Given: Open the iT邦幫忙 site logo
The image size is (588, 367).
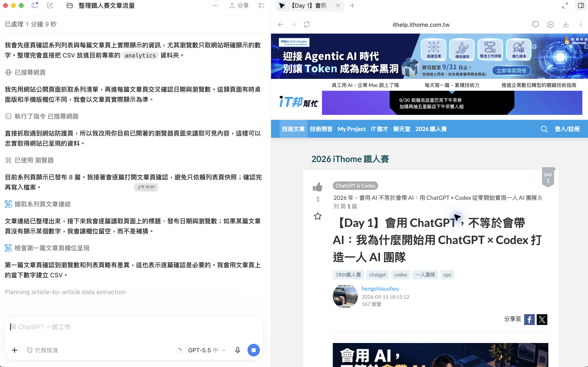Looking at the screenshot, I should pyautogui.click(x=299, y=102).
